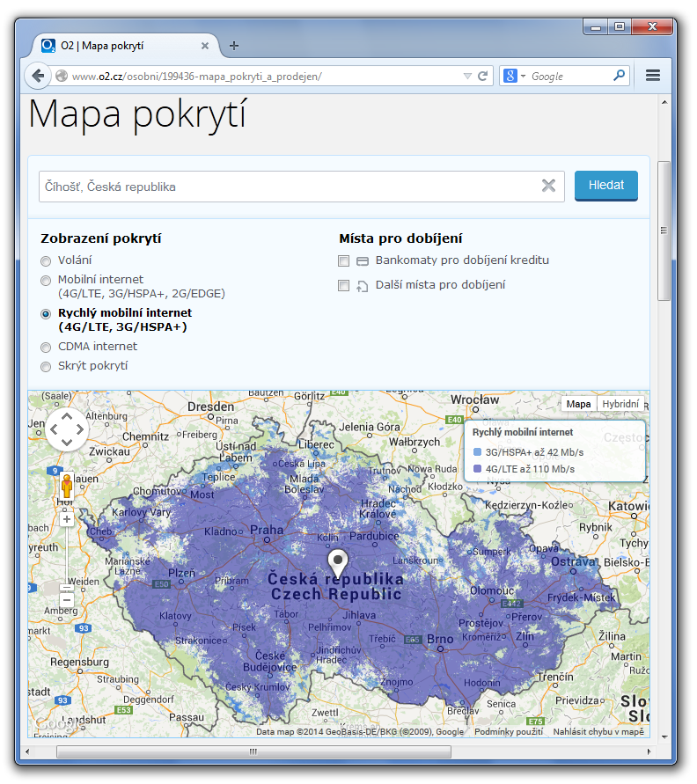Click the ATM card icon next to Bankomaty
This screenshot has width=697, height=784.
click(363, 261)
